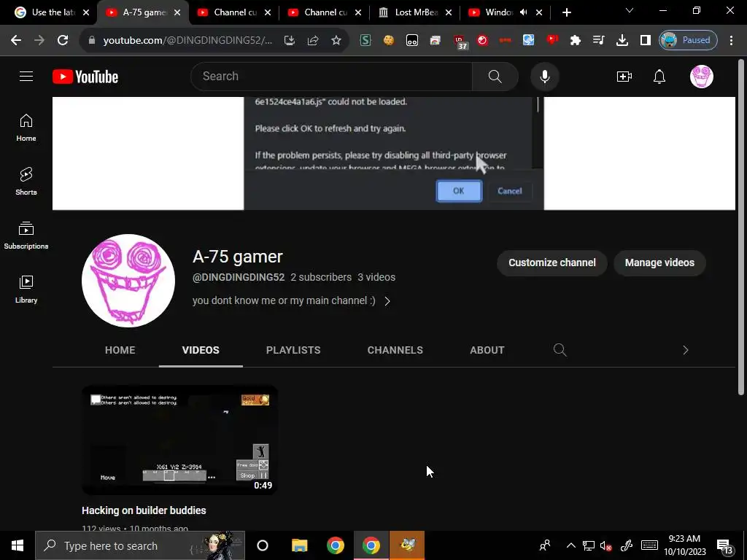Open Chrome downloads tray icon

coord(622,41)
